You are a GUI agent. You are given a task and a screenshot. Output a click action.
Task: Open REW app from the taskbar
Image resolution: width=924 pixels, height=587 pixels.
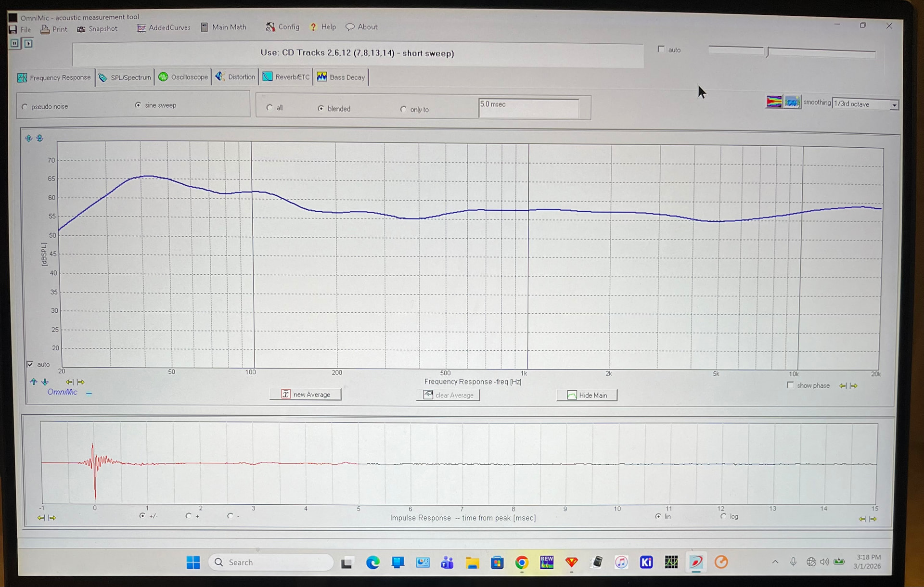547,562
